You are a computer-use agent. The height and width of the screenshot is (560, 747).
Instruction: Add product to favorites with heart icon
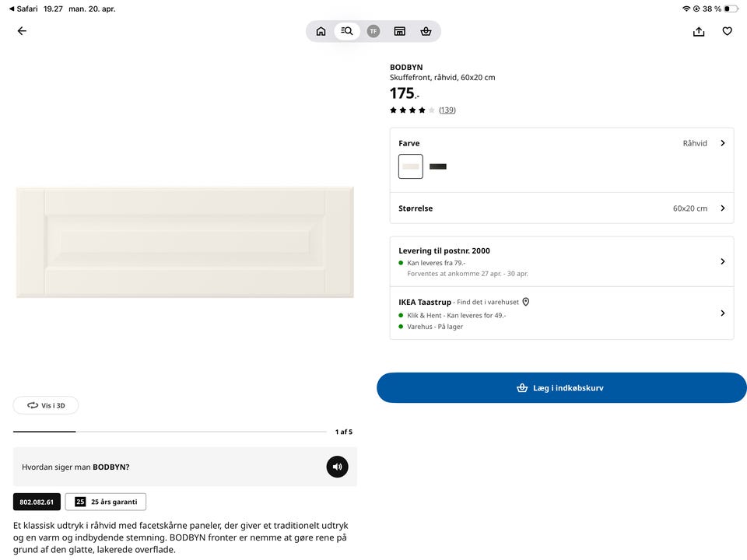(727, 31)
